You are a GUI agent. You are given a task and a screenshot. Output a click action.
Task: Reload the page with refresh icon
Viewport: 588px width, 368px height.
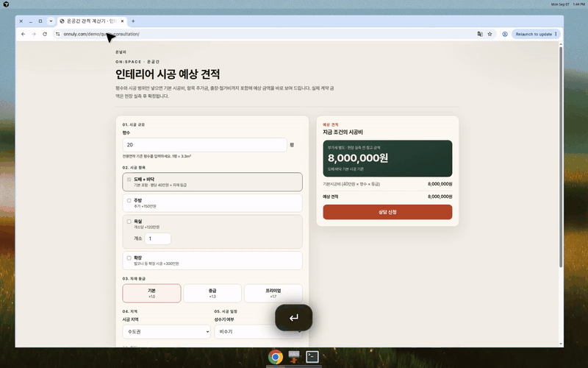pos(45,34)
